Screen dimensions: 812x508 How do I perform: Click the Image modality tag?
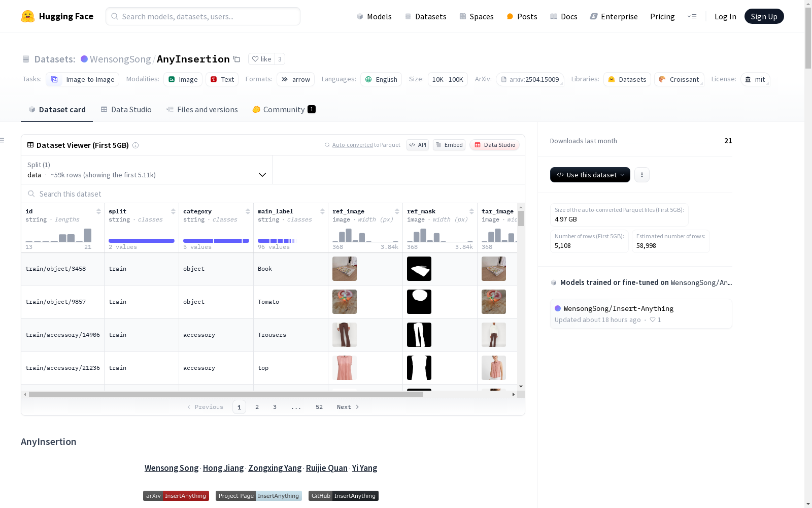[183, 79]
